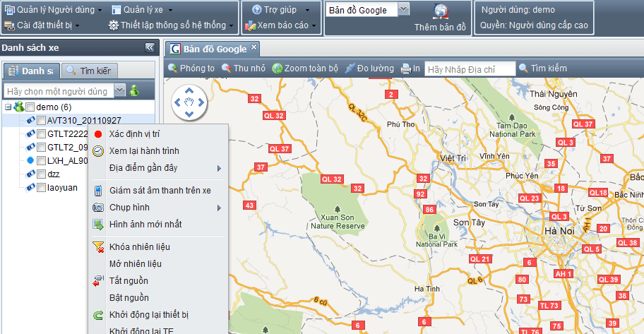
Task: Click the hand icon in pan control center
Action: coord(189,102)
